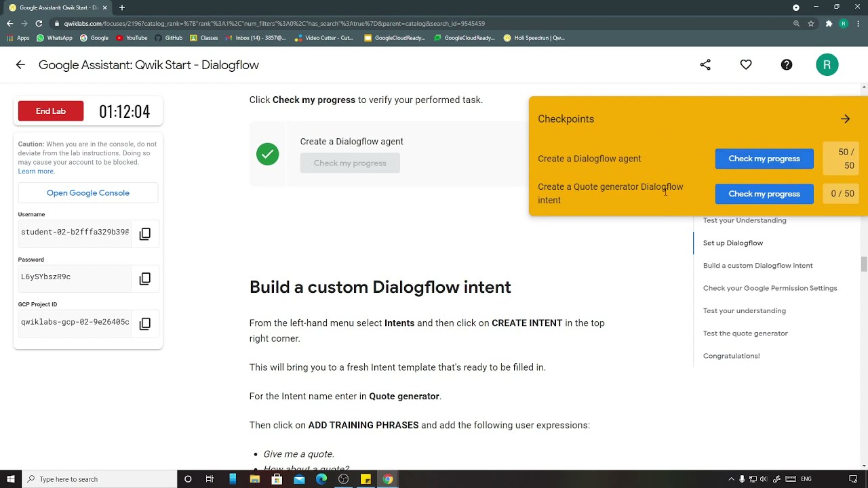Viewport: 868px width, 488px height.
Task: Open Chrome profile dropdown arrow in title bar
Action: [796, 7]
